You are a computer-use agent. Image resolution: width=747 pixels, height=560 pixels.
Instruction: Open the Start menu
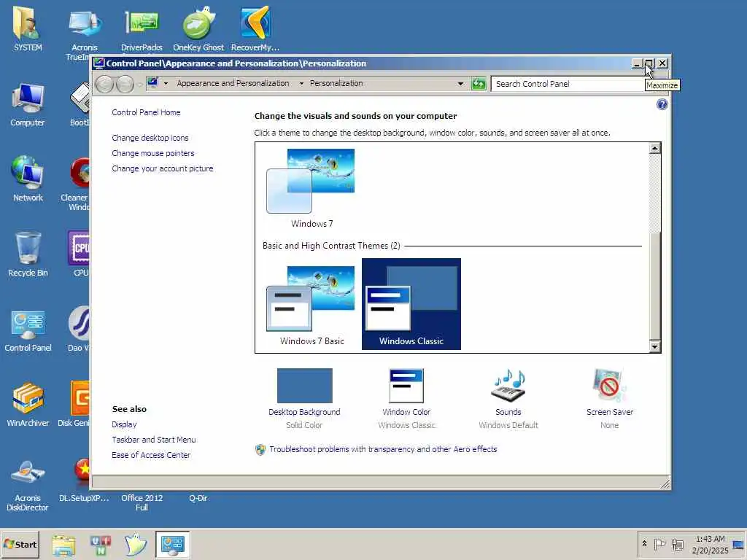20,544
